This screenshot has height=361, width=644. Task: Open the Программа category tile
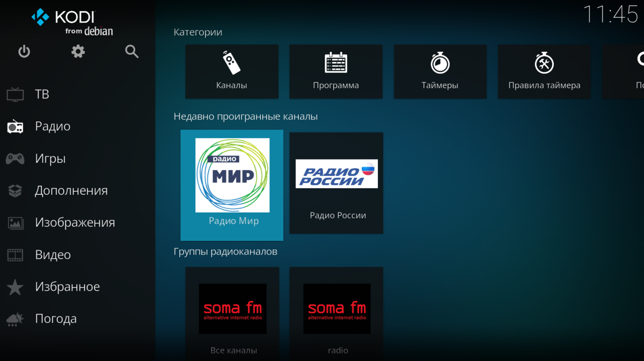pos(336,71)
